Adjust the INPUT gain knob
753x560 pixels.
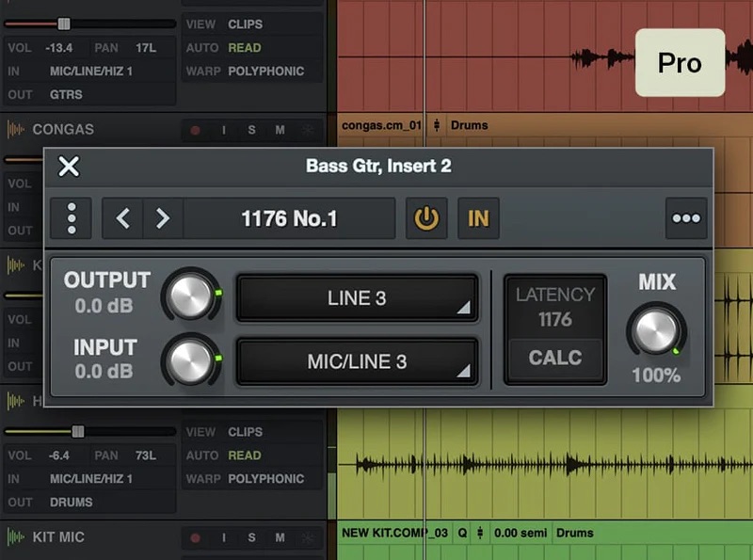pos(191,360)
